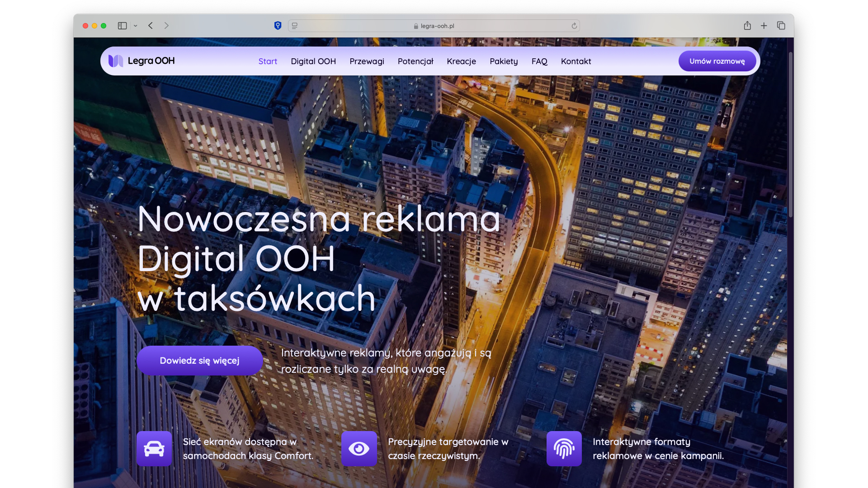Click the fingerprint interactive icon

point(564,448)
